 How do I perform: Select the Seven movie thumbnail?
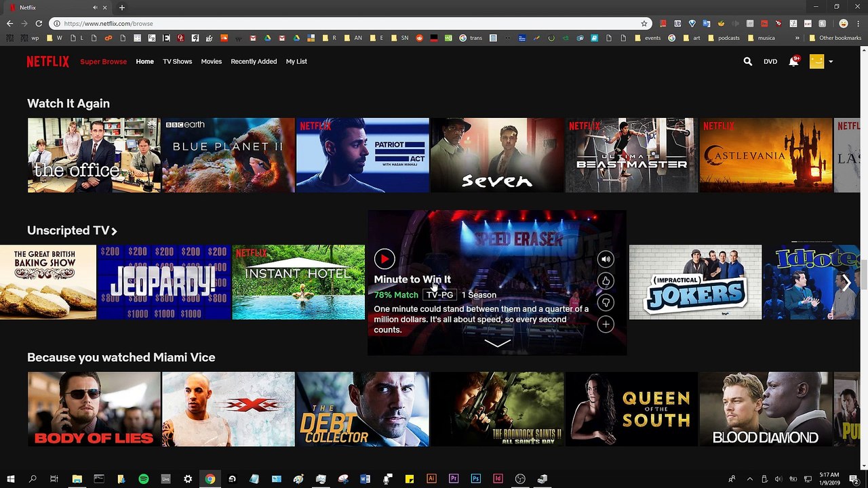(x=497, y=155)
